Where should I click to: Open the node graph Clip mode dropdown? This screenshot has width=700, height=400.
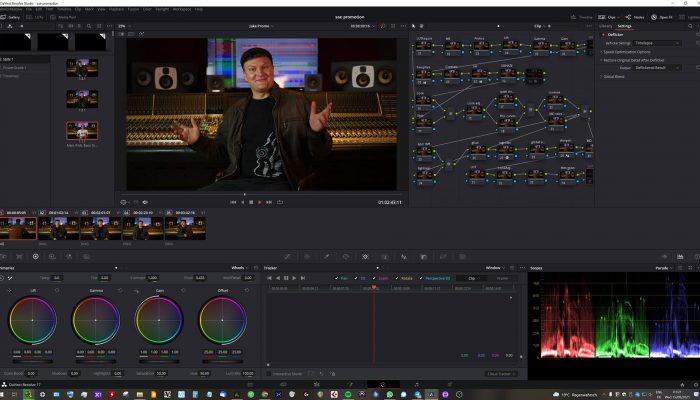[540, 26]
